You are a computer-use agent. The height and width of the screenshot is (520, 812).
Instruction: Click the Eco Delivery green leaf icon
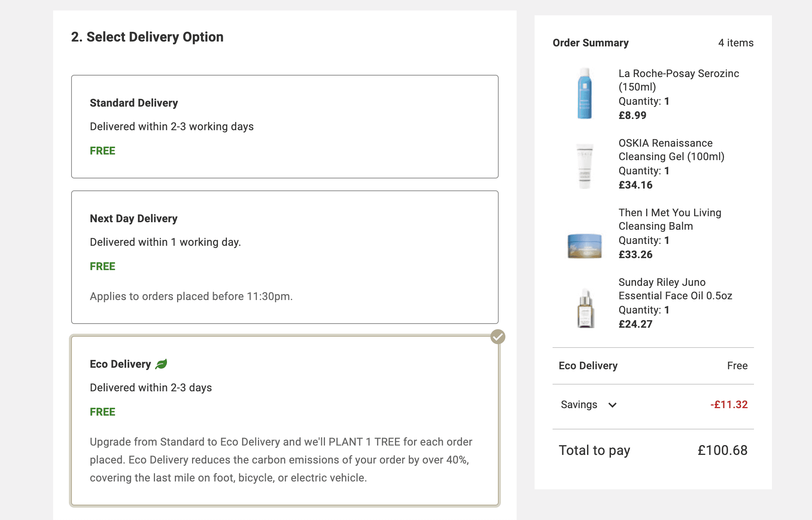[x=161, y=364]
